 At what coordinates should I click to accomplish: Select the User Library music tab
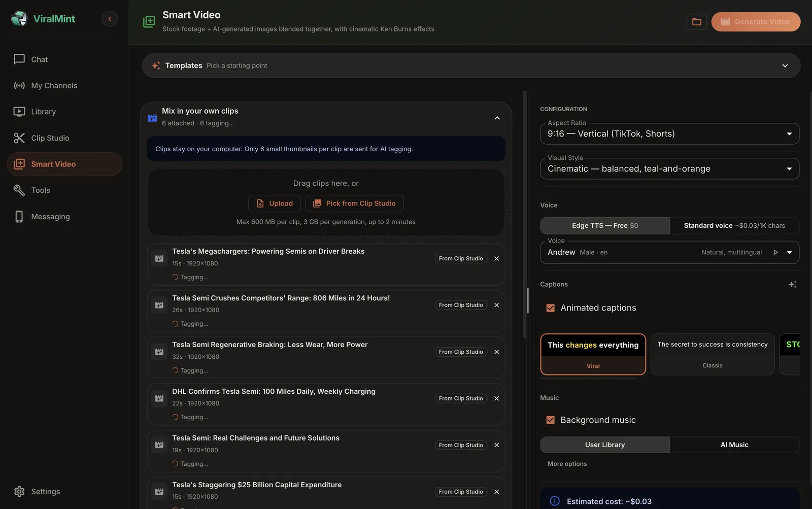(605, 445)
